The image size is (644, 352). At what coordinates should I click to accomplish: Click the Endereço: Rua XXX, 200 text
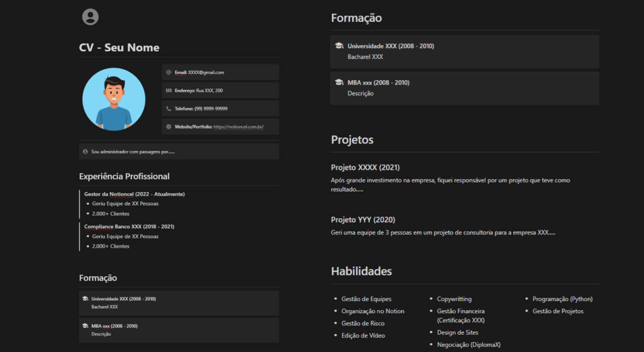coord(199,90)
